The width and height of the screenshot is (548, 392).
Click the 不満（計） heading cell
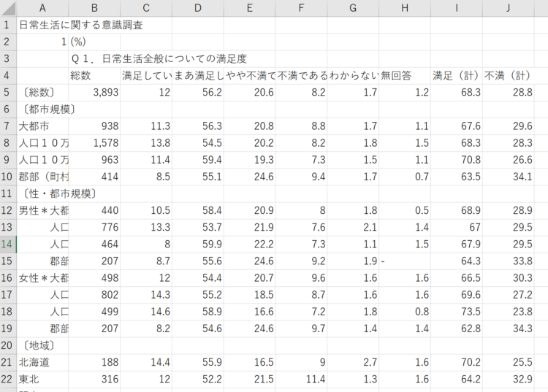[x=508, y=75]
